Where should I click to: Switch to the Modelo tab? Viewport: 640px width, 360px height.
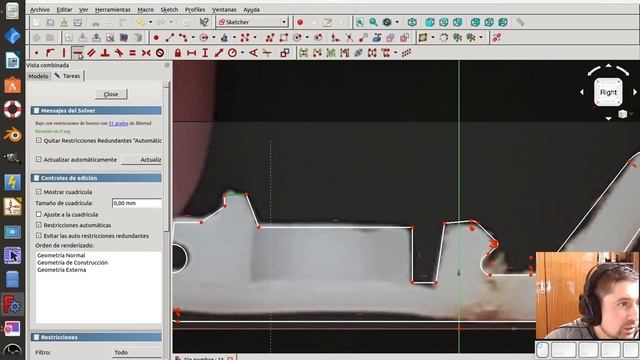click(38, 76)
